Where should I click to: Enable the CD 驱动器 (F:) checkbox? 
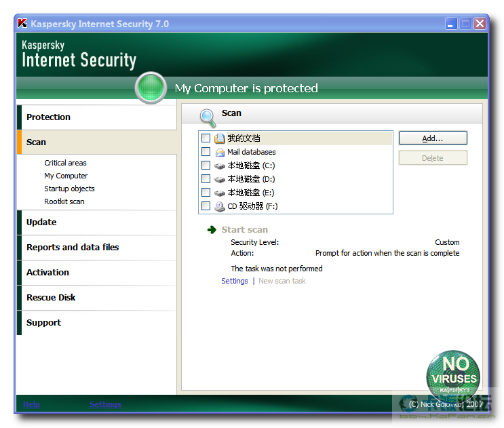206,206
